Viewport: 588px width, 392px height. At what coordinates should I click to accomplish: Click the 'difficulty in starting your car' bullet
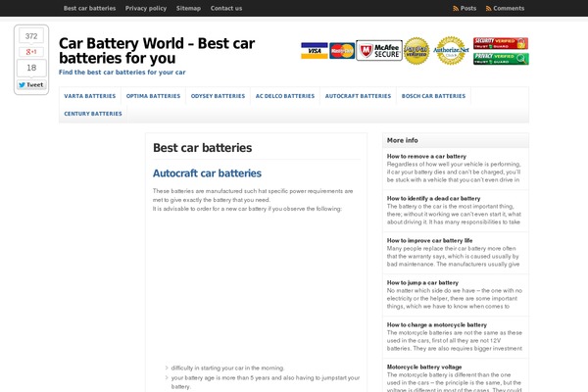(x=227, y=368)
